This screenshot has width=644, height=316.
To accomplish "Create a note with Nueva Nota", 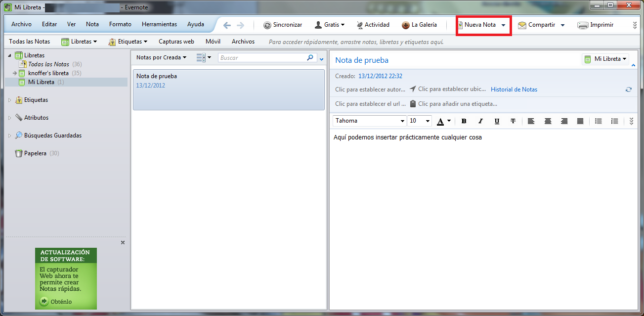I will coord(476,25).
